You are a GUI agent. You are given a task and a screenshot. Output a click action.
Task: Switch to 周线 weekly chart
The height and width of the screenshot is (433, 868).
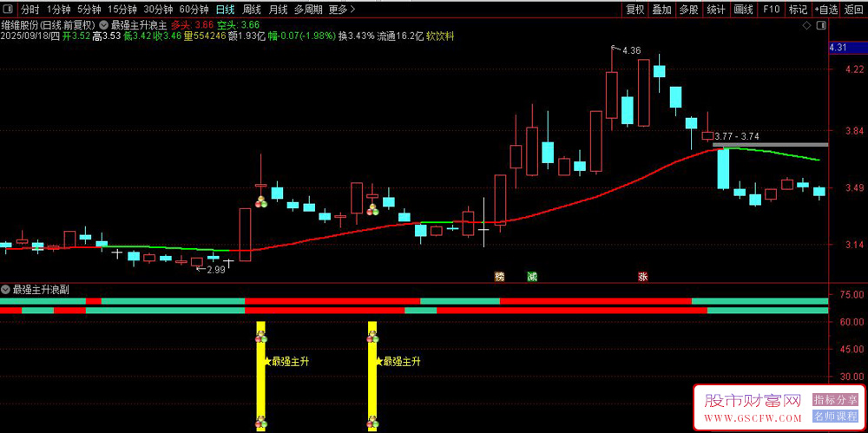coord(252,10)
